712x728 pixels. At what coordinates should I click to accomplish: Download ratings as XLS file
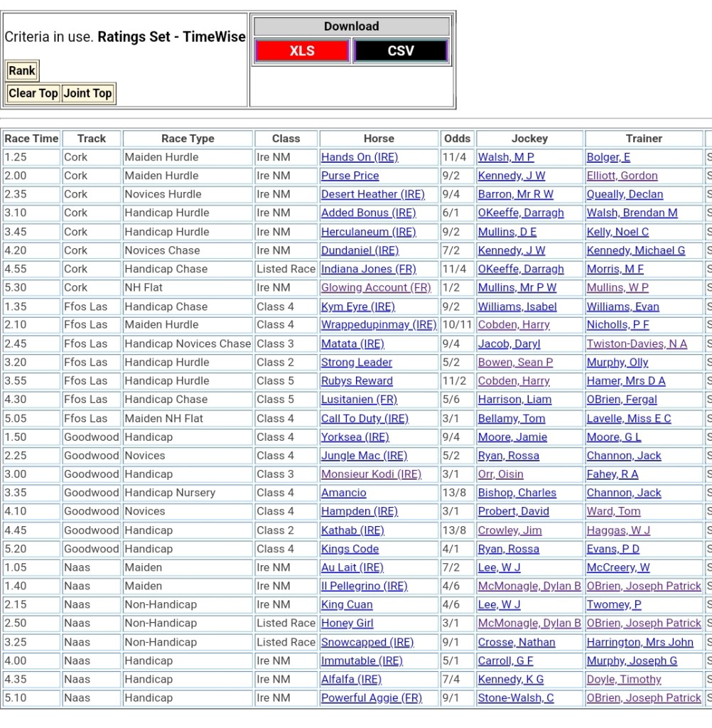(x=302, y=51)
